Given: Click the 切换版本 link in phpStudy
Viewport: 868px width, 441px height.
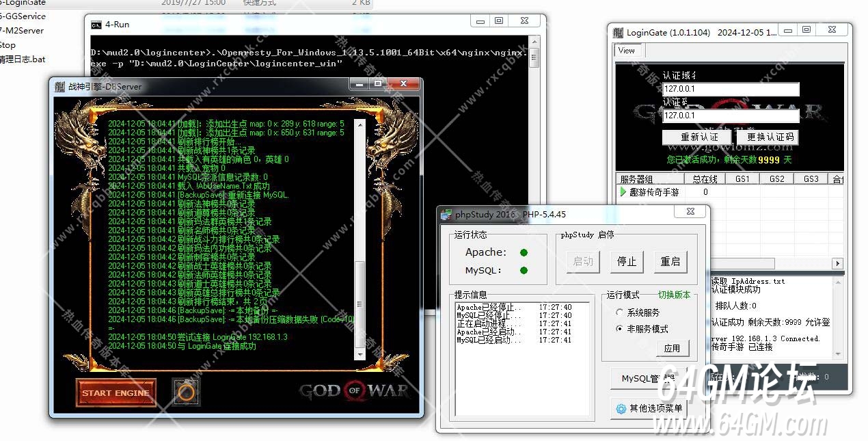Looking at the screenshot, I should click(x=674, y=295).
